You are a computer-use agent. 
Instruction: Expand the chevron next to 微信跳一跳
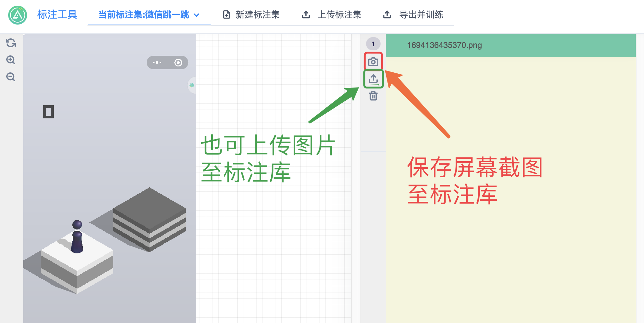[196, 15]
